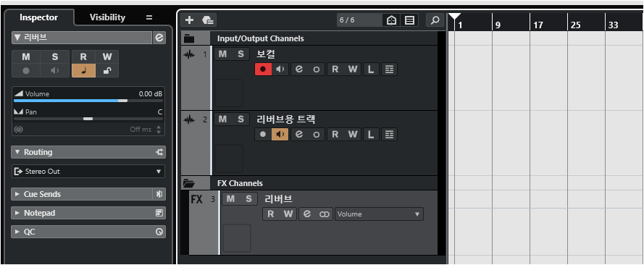This screenshot has width=644, height=265.
Task: Select the Inspector tab
Action: click(x=39, y=17)
